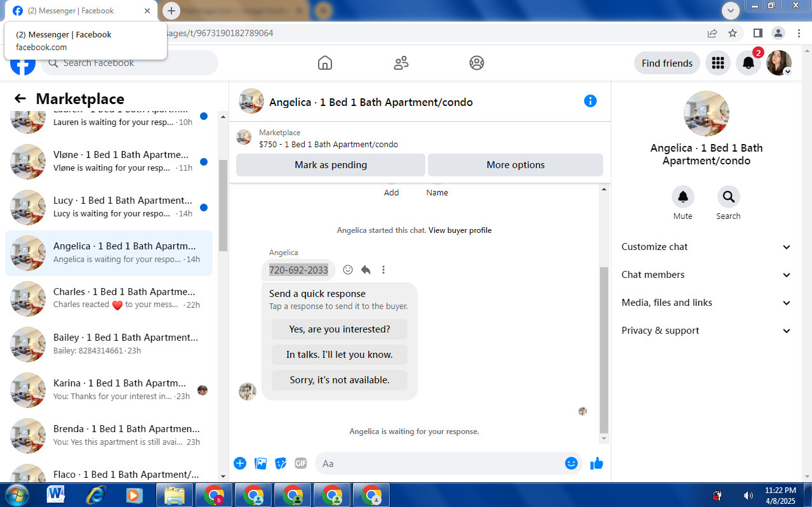Click Angelica listing thumbnail in right panel
The width and height of the screenshot is (812, 507).
(x=707, y=114)
